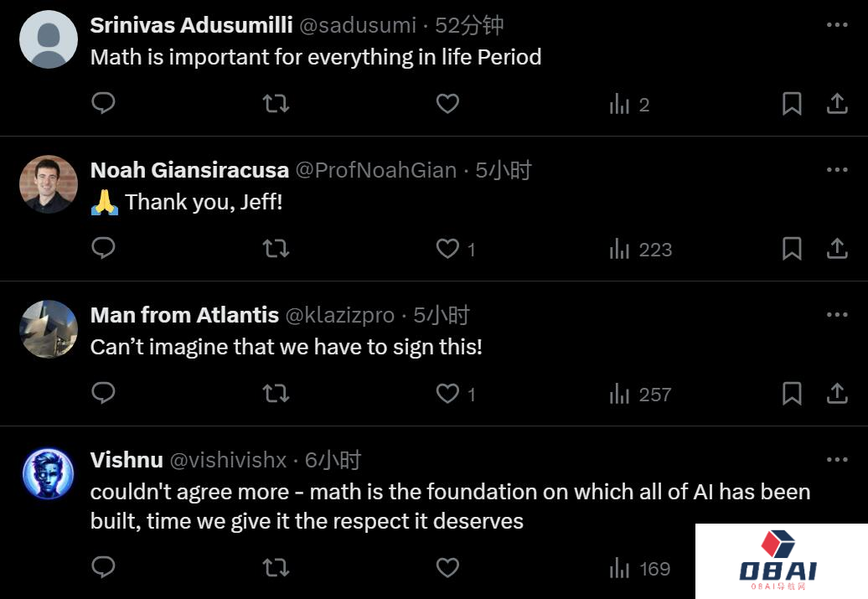Share the Man from Atlantis tweet

coord(837,394)
